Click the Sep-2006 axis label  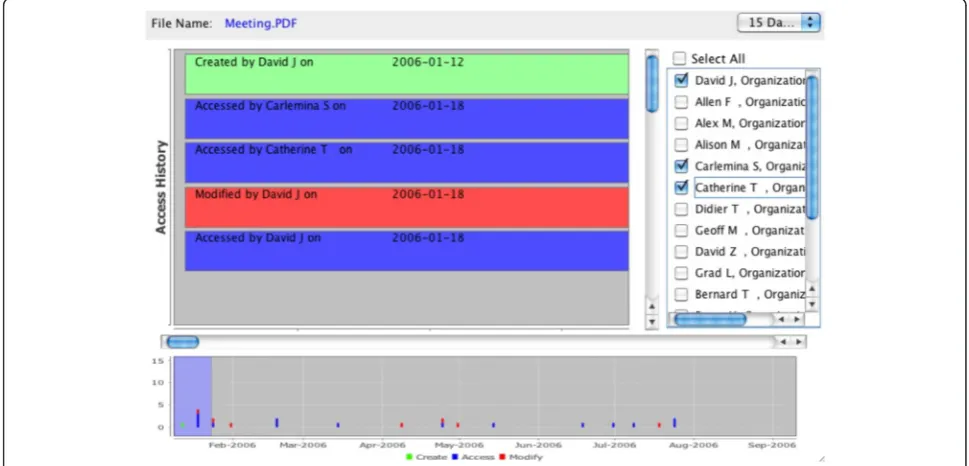click(x=771, y=445)
